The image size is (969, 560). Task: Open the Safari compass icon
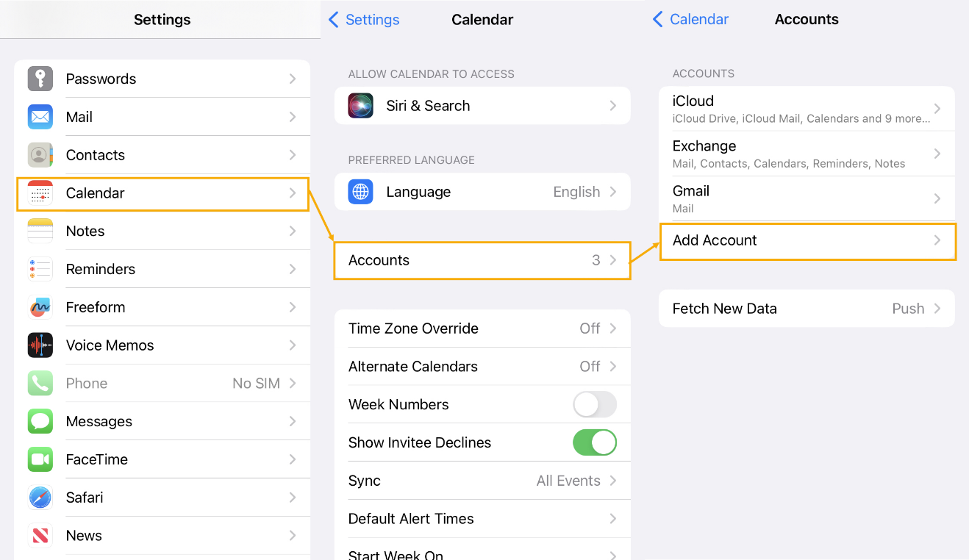coord(40,498)
